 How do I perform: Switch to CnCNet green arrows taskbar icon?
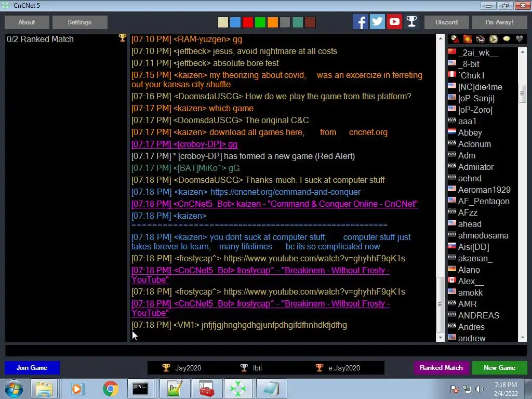[238, 389]
